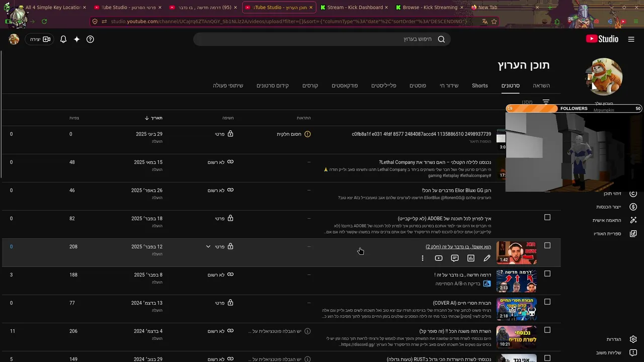Click the sparkle Ask Studio icon
The width and height of the screenshot is (644, 362).
tap(76, 39)
